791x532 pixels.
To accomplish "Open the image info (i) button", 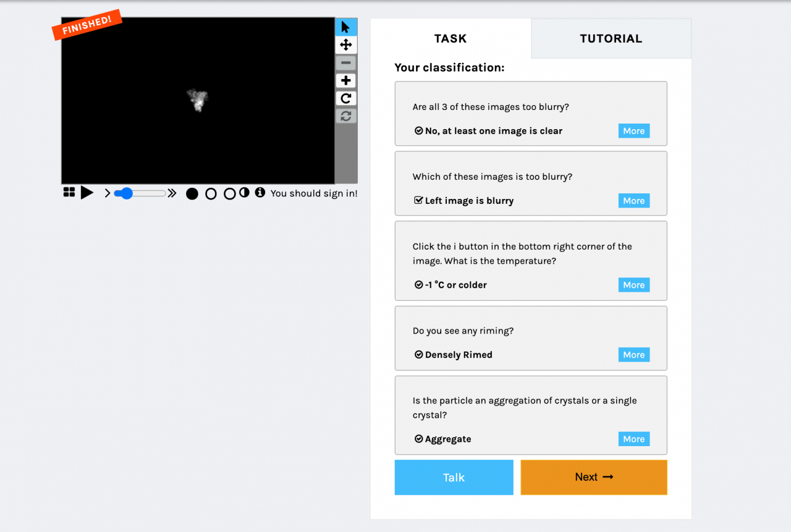I will pyautogui.click(x=260, y=192).
